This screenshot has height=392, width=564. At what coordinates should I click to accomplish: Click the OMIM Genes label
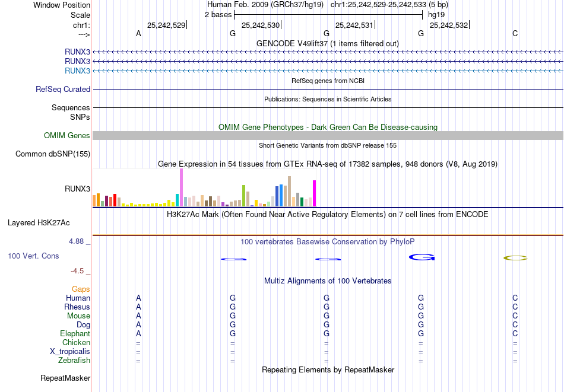(67, 135)
